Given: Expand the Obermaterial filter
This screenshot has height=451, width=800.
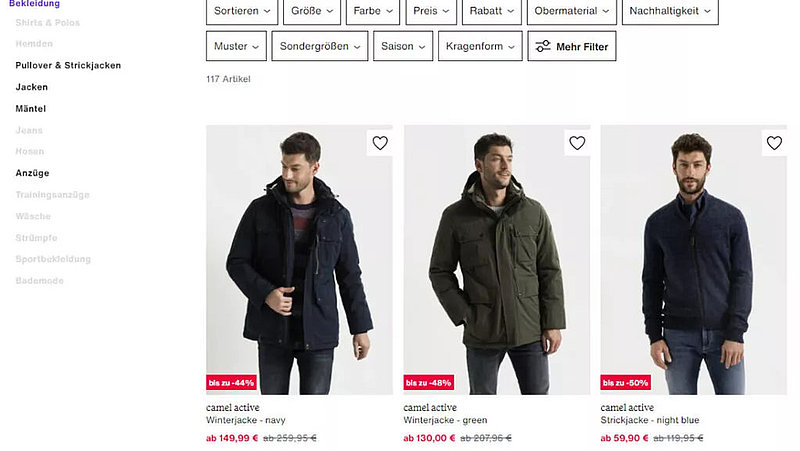Looking at the screenshot, I should pos(572,11).
